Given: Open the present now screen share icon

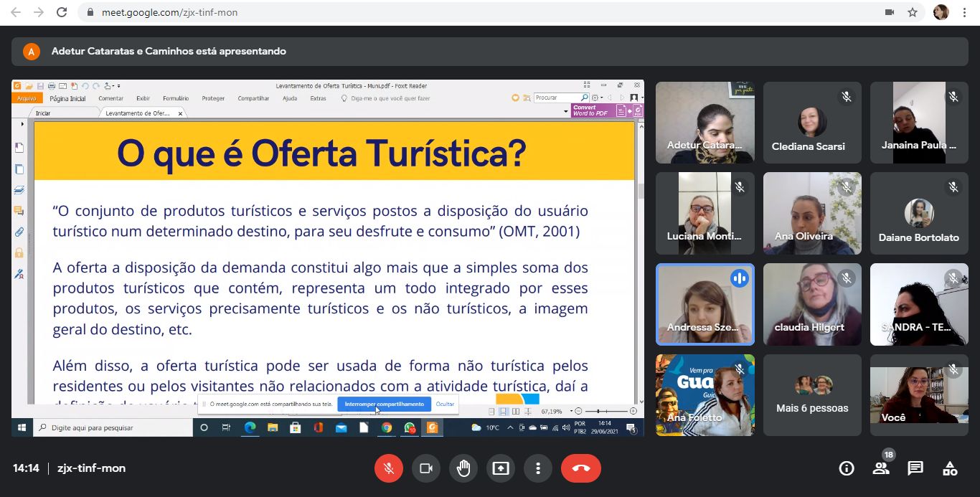Looking at the screenshot, I should coord(501,468).
